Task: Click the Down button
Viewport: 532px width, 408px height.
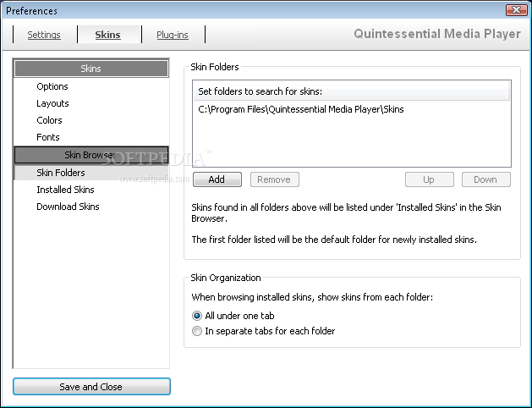Action: click(485, 179)
